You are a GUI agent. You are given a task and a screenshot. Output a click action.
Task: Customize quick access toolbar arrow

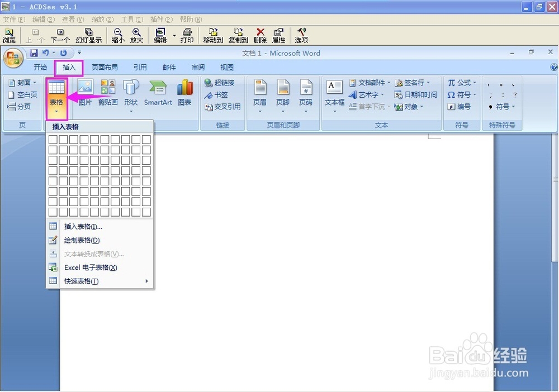click(79, 52)
